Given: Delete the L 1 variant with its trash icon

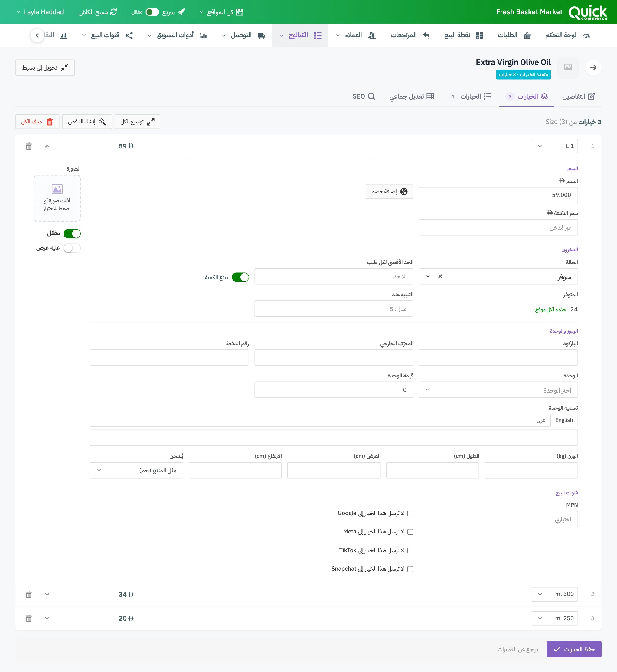Looking at the screenshot, I should coord(29,146).
